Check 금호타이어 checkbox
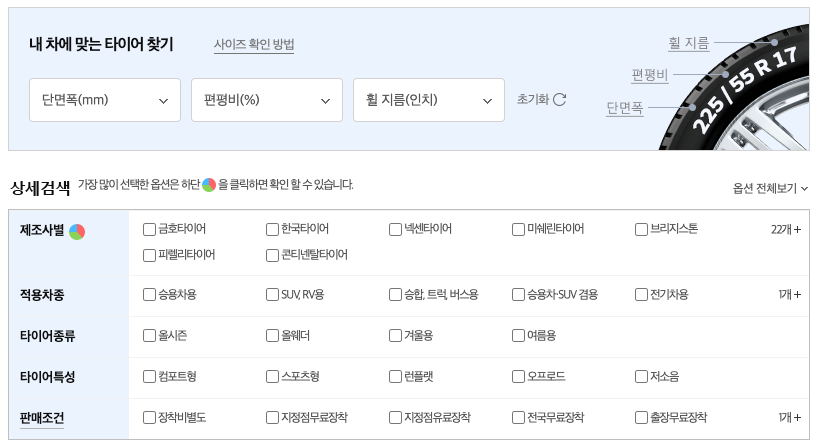This screenshot has width=815, height=446. (x=149, y=229)
